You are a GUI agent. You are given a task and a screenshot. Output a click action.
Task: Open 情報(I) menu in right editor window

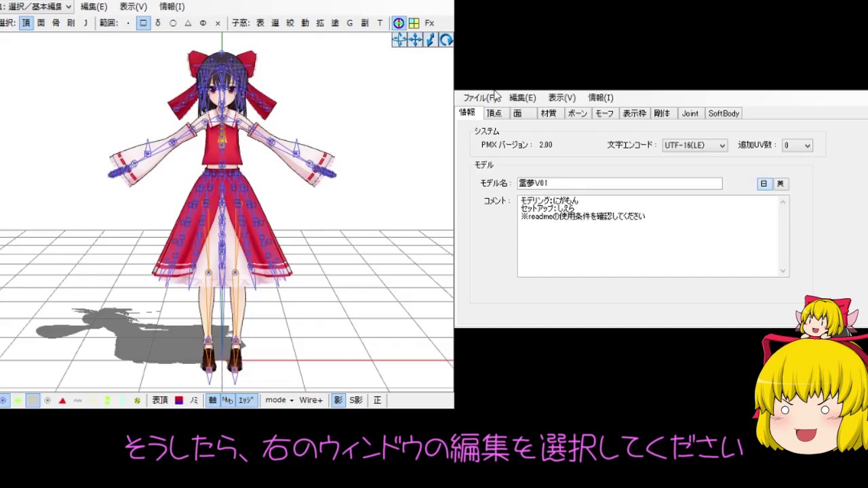pos(601,98)
